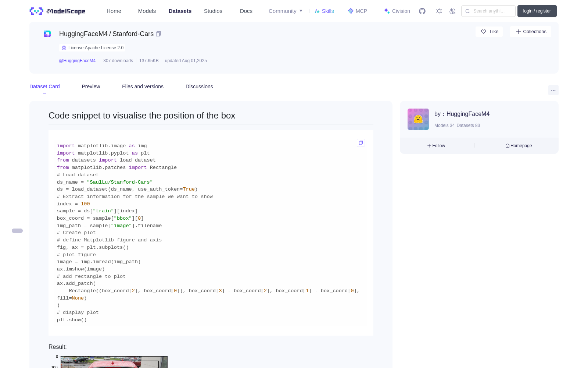The width and height of the screenshot is (588, 368).
Task: Like this dataset with heart button
Action: (490, 32)
